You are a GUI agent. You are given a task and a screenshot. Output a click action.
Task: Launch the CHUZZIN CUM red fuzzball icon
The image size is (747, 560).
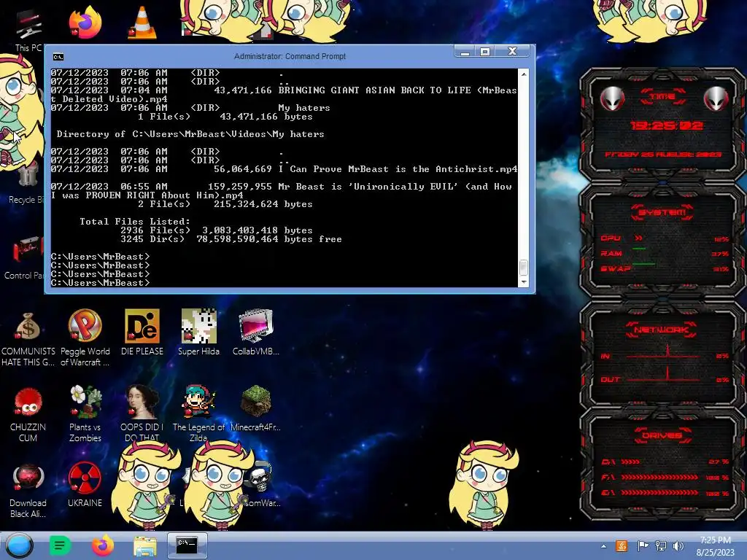tap(28, 414)
